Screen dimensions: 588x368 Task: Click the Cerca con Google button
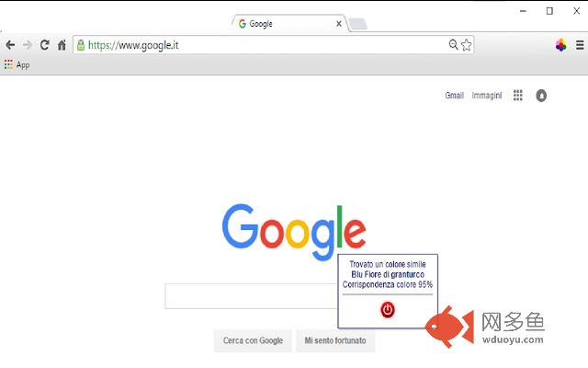253,340
